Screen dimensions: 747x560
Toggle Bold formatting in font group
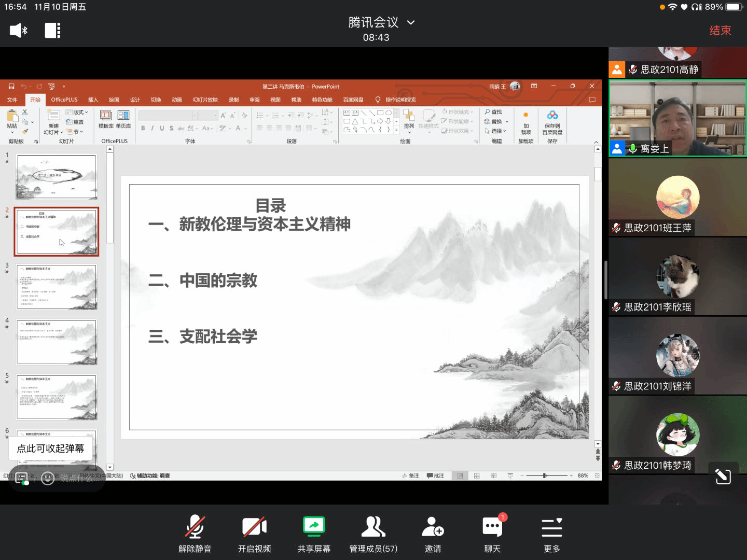pyautogui.click(x=143, y=128)
